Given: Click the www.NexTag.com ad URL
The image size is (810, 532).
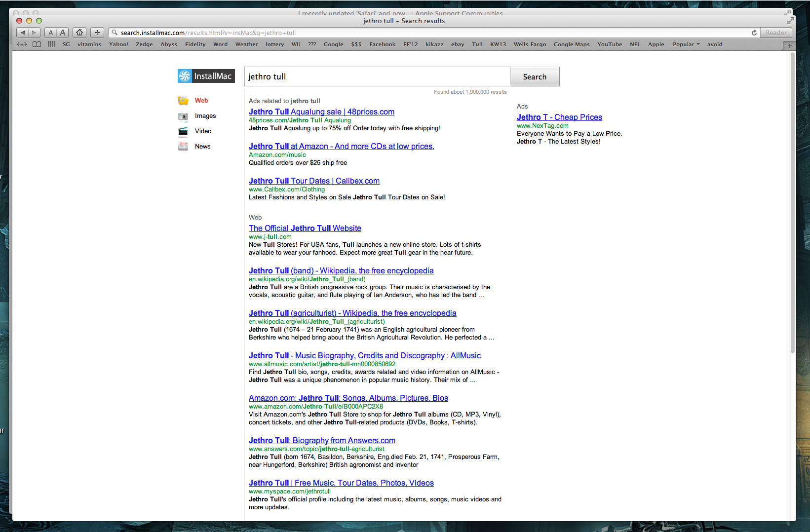Looking at the screenshot, I should pyautogui.click(x=542, y=126).
